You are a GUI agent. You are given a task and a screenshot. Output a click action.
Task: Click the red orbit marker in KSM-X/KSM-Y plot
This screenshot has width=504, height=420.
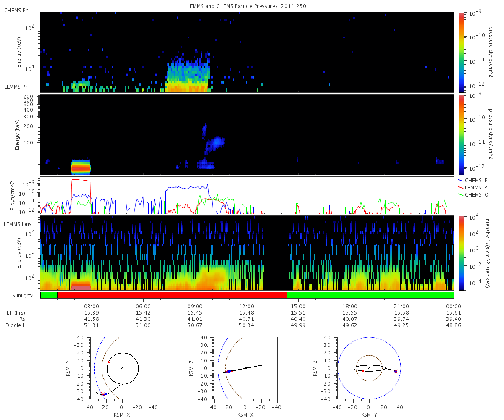(x=108, y=362)
